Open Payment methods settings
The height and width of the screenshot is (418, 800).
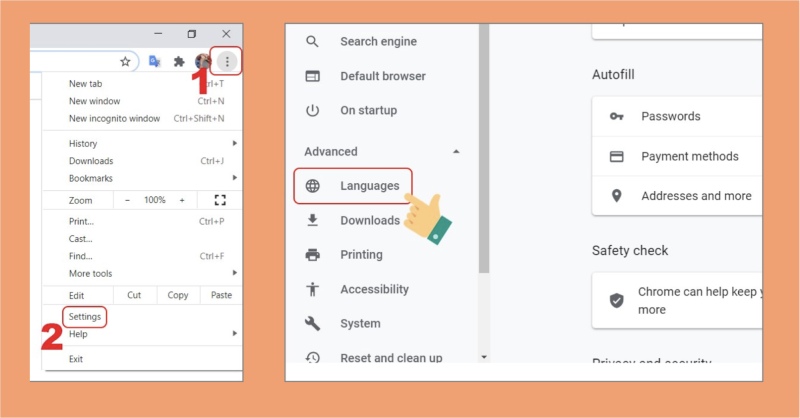pos(689,156)
